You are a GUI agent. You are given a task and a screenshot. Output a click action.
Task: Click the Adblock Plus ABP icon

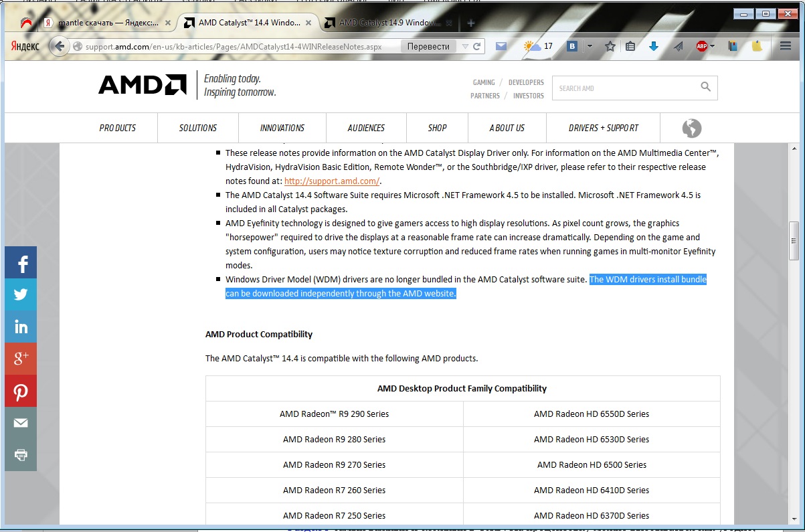tap(701, 46)
